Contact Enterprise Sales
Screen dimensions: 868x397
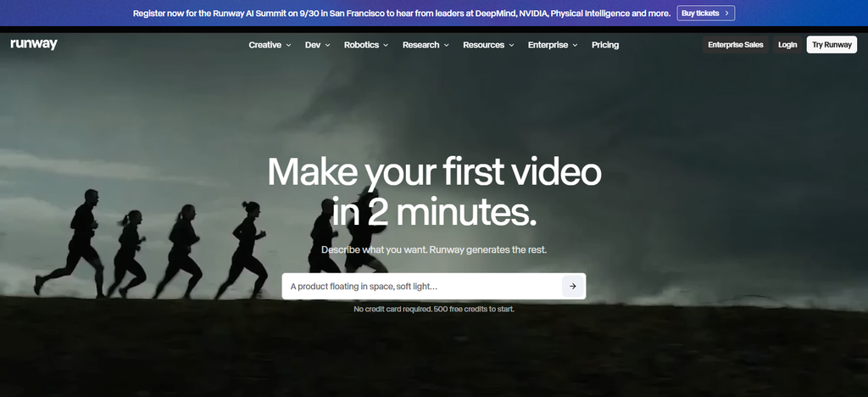[x=735, y=45]
